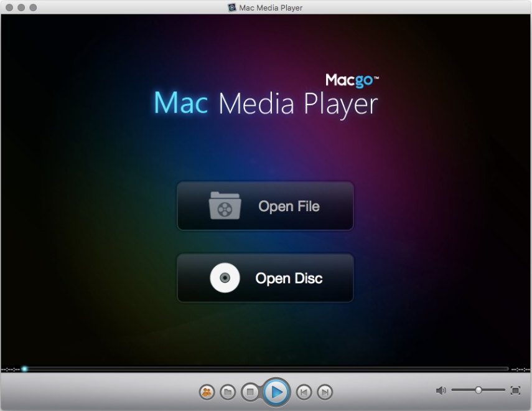Open Disc to play a Blu-ray
The height and width of the screenshot is (411, 532).
click(265, 278)
